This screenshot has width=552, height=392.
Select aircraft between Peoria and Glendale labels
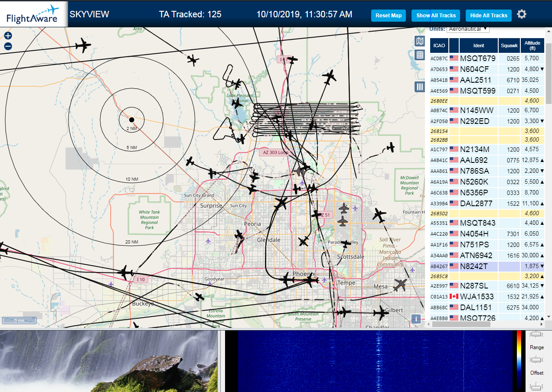point(239,235)
